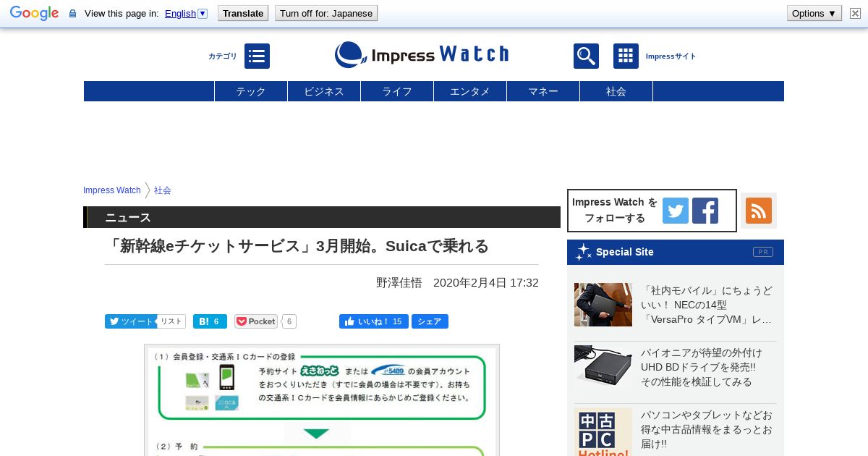The width and height of the screenshot is (868, 456).
Task: Click the ニュース section label
Action: pos(128,217)
